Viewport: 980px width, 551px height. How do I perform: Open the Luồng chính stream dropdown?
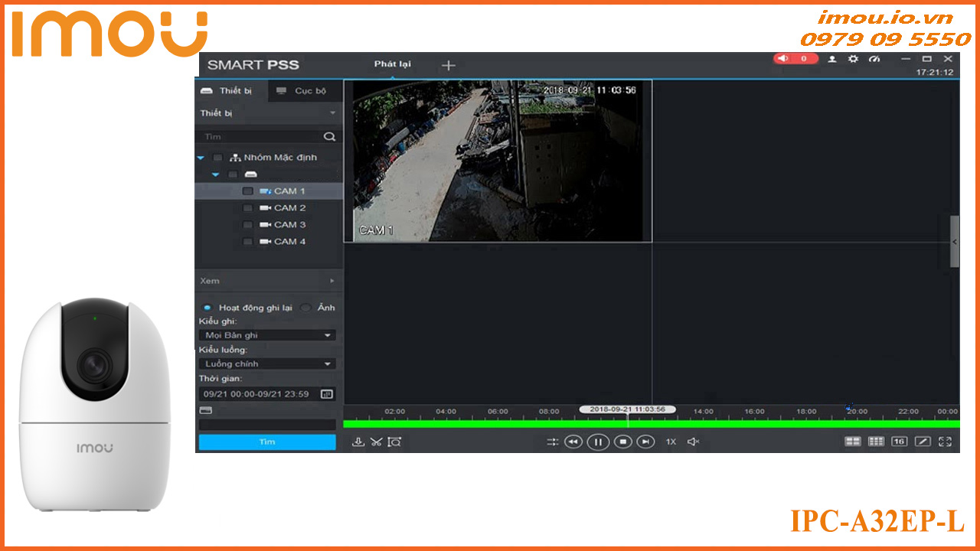(x=266, y=363)
